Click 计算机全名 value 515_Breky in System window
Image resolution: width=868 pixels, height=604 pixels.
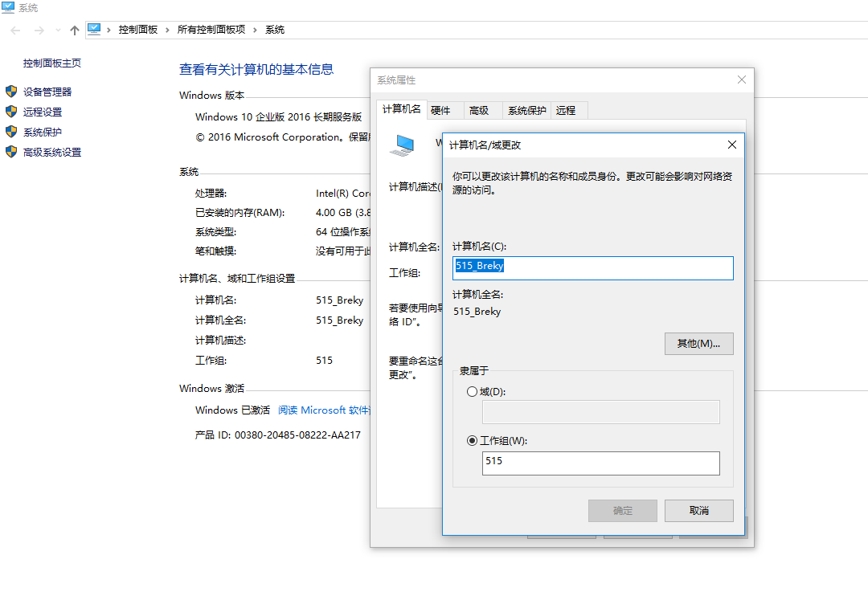point(339,320)
